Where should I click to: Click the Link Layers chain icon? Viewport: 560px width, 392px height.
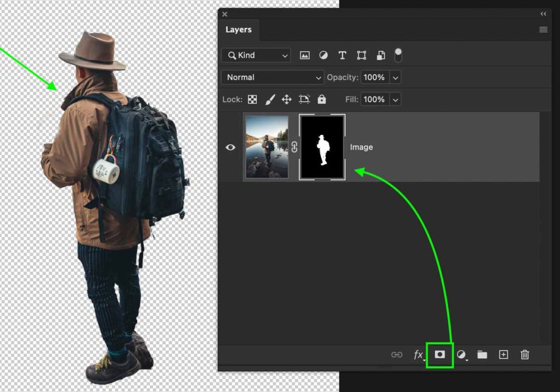pyautogui.click(x=397, y=355)
